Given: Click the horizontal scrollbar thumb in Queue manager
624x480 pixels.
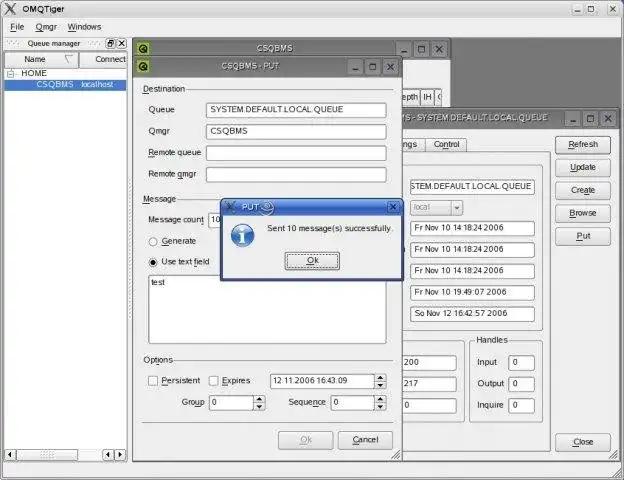Looking at the screenshot, I should (x=47, y=455).
